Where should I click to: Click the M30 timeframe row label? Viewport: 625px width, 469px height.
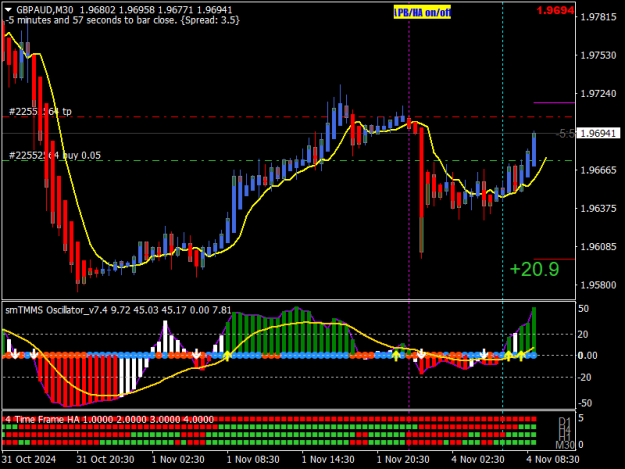pos(565,445)
